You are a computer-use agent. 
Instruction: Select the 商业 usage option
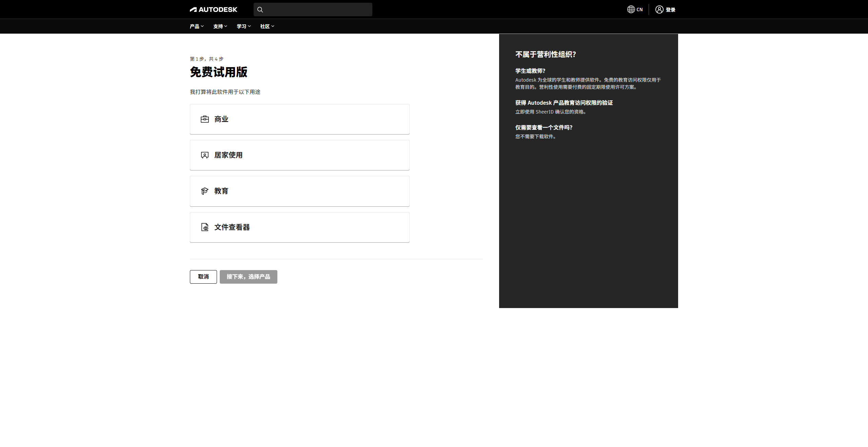[299, 119]
